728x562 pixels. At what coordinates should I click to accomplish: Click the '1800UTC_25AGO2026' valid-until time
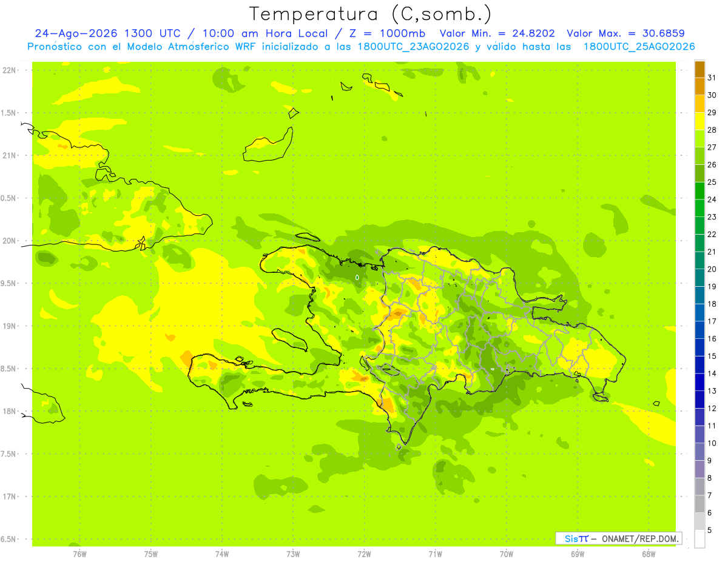[639, 47]
